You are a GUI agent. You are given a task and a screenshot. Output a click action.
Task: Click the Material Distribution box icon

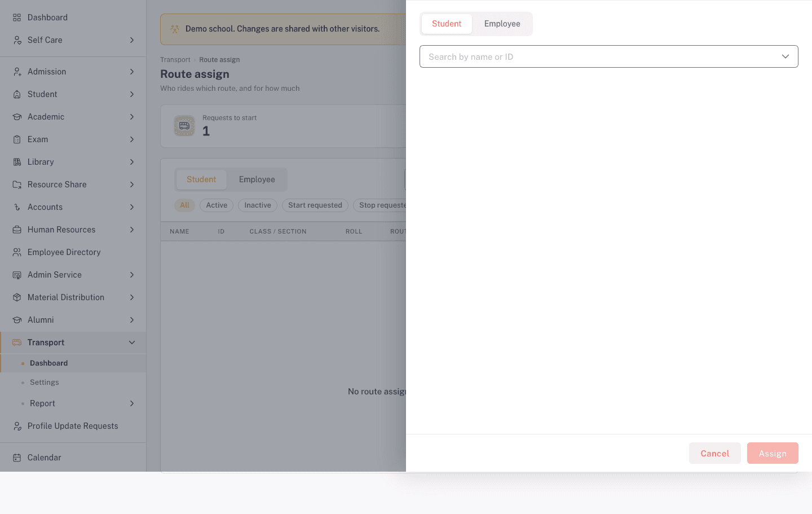click(x=17, y=297)
